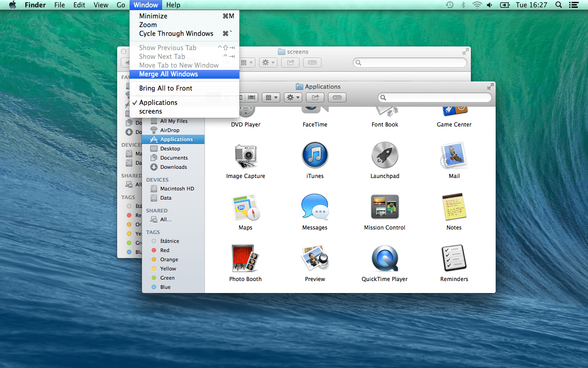Click the Share button in Applications toolbar
This screenshot has height=368, width=588.
[315, 98]
